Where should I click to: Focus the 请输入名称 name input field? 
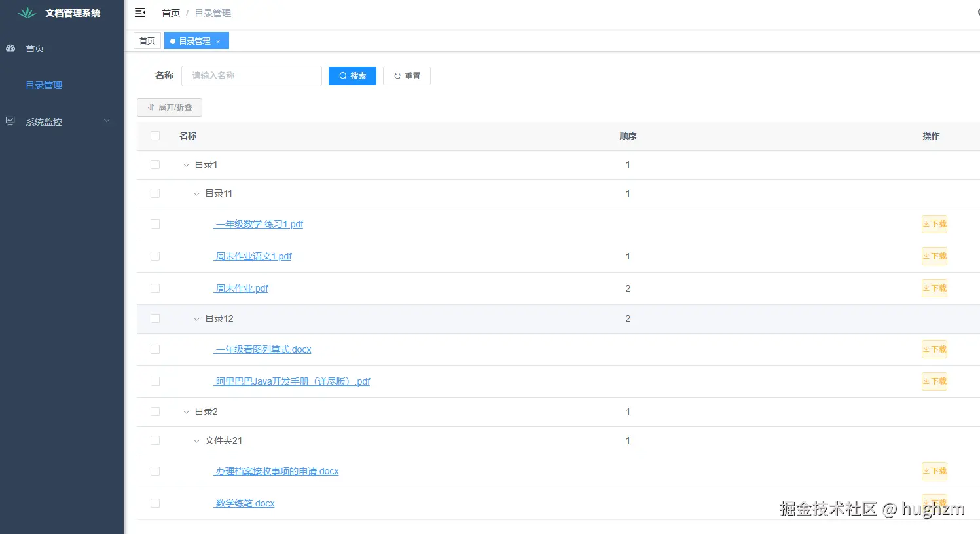point(251,76)
